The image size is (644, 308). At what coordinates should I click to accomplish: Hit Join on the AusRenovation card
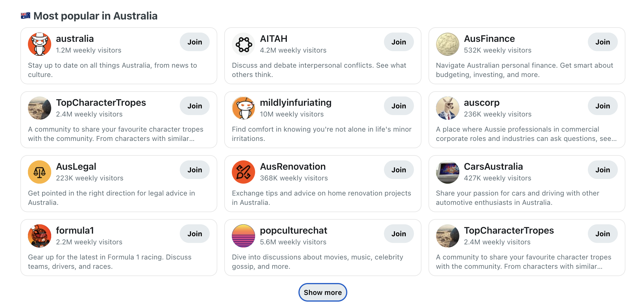(x=399, y=170)
